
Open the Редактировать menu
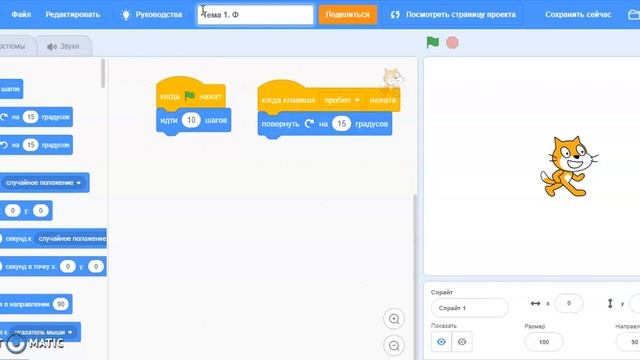coord(73,14)
